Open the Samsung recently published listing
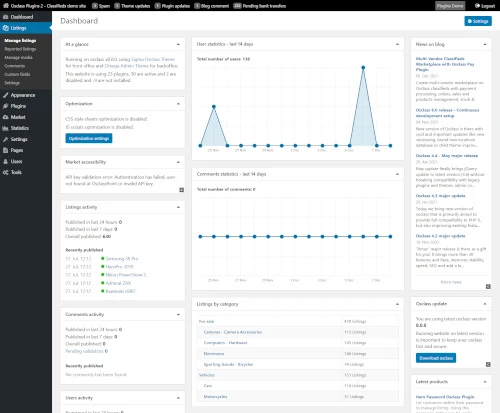The height and width of the screenshot is (413, 500). point(122,259)
